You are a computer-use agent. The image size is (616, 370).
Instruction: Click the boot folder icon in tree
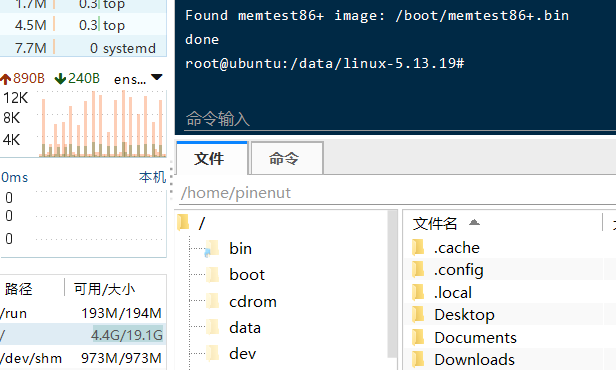[x=213, y=275]
